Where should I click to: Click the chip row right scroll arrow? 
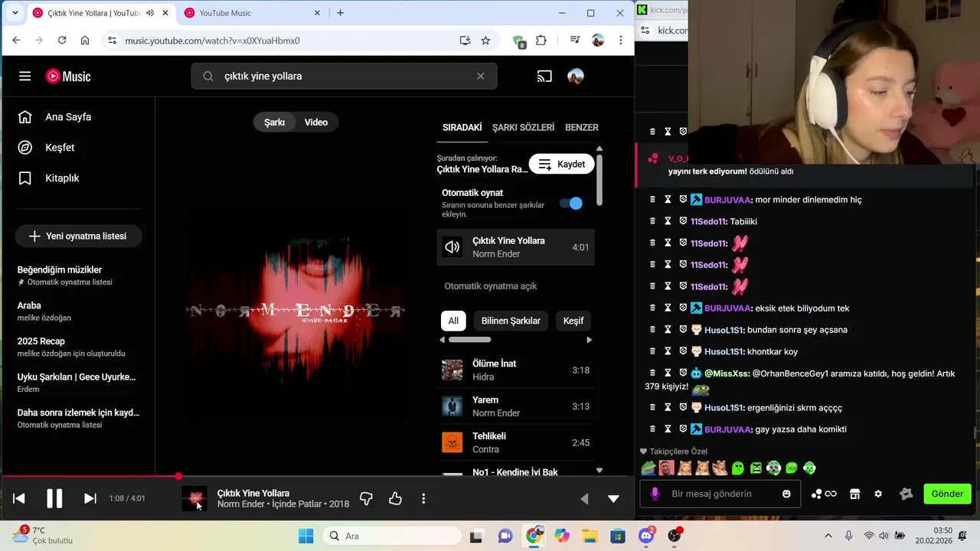(x=589, y=340)
